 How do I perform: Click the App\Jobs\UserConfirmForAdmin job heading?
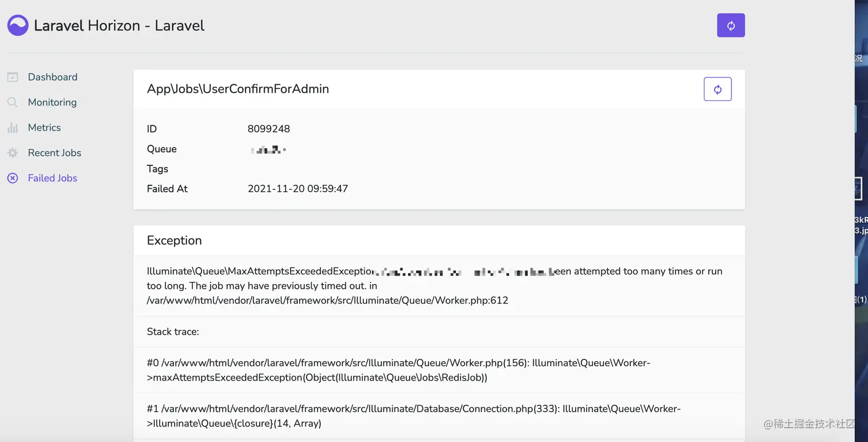coord(238,89)
